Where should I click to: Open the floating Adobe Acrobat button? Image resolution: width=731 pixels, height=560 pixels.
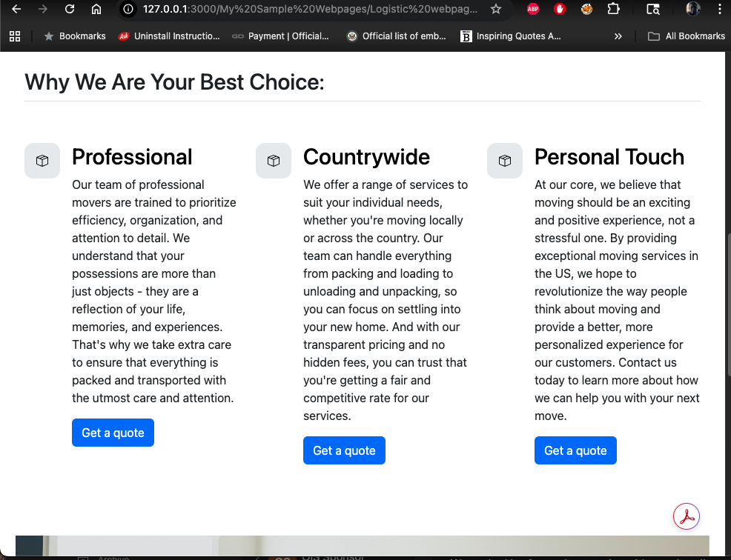(687, 516)
